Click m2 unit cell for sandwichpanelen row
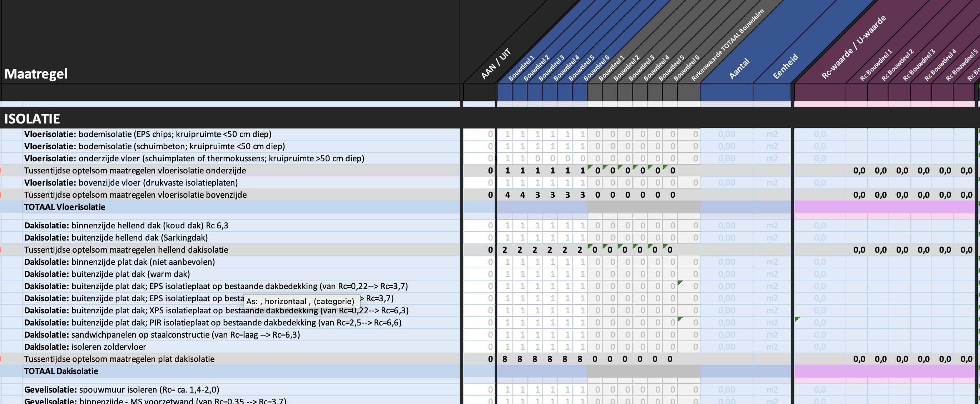 pos(772,335)
